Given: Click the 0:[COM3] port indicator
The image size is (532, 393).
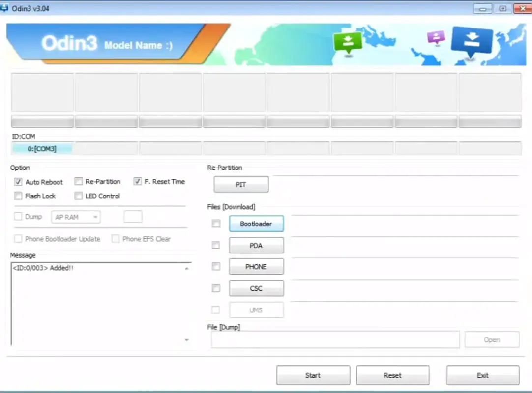Looking at the screenshot, I should (42, 149).
